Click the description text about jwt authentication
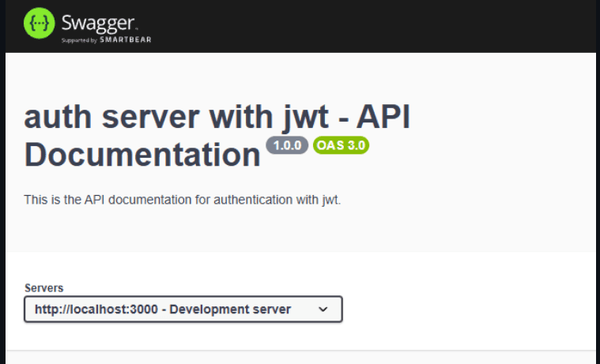This screenshot has height=364, width=600. tap(182, 200)
